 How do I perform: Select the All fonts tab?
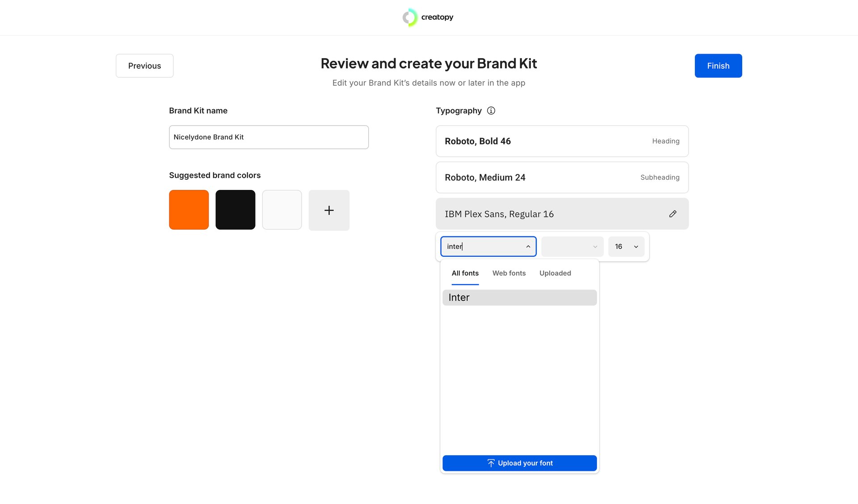click(465, 273)
